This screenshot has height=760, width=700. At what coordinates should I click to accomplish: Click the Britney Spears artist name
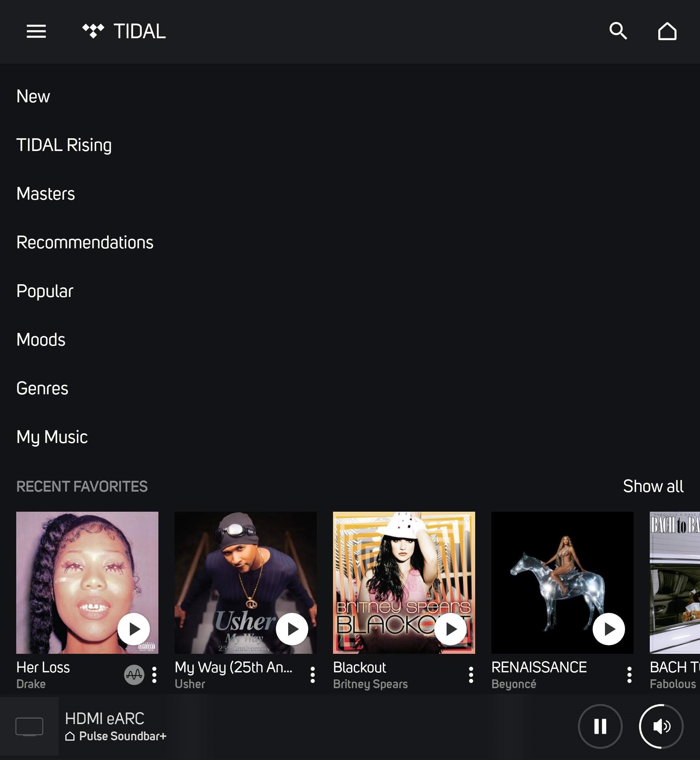(370, 684)
